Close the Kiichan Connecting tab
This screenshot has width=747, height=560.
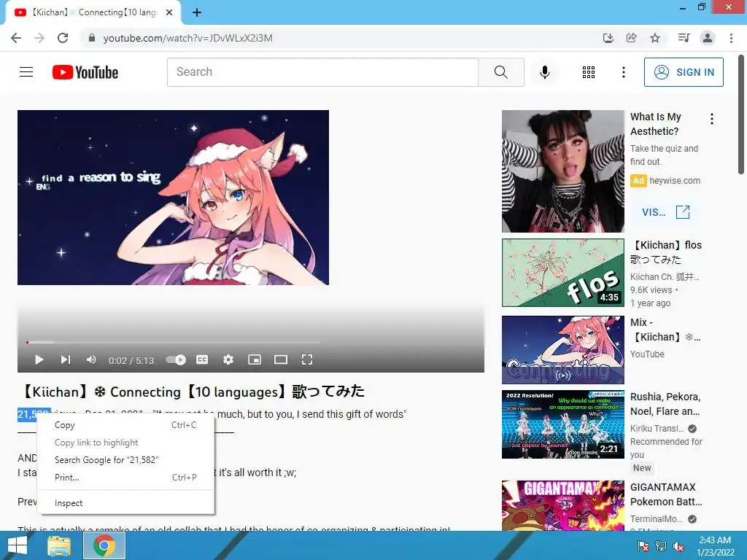coord(169,13)
